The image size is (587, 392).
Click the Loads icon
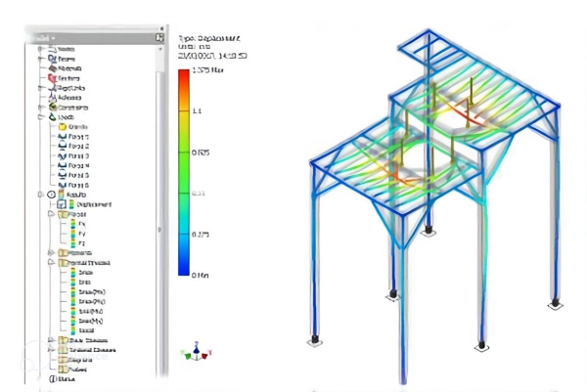[53, 117]
